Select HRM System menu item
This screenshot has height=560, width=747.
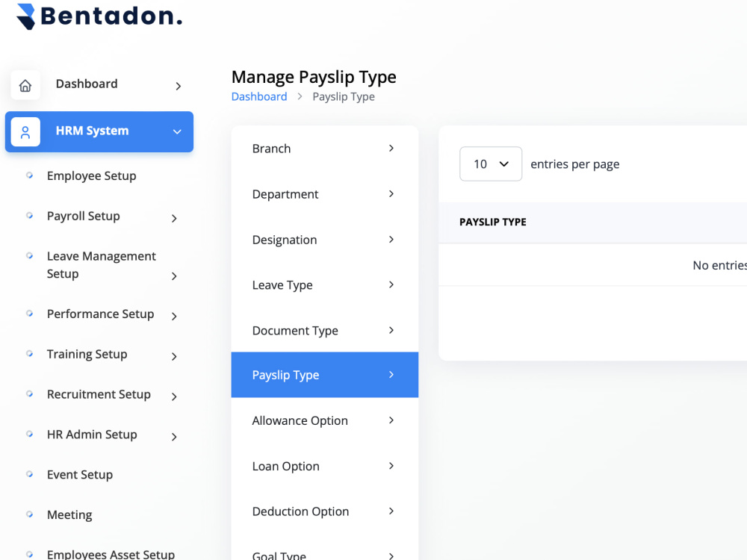99,132
